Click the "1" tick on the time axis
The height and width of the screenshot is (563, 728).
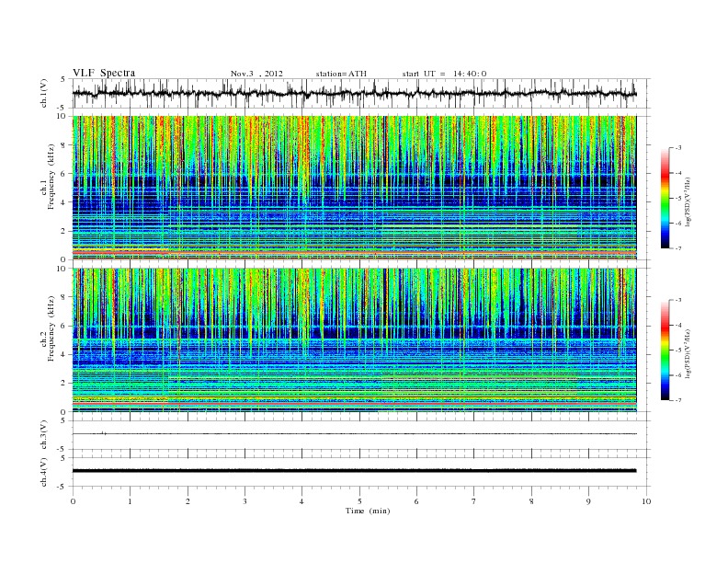pyautogui.click(x=130, y=501)
